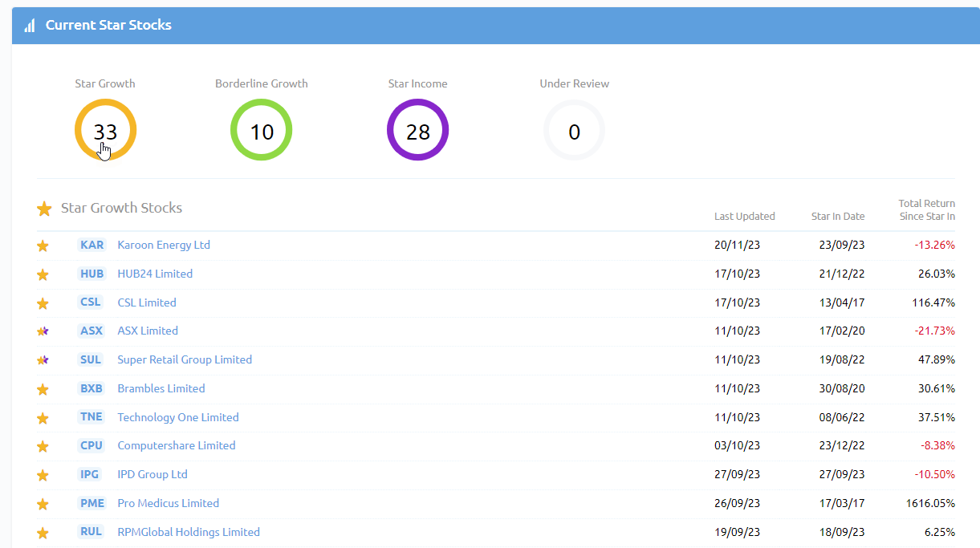Click the CSL ticker badge

pos(91,302)
